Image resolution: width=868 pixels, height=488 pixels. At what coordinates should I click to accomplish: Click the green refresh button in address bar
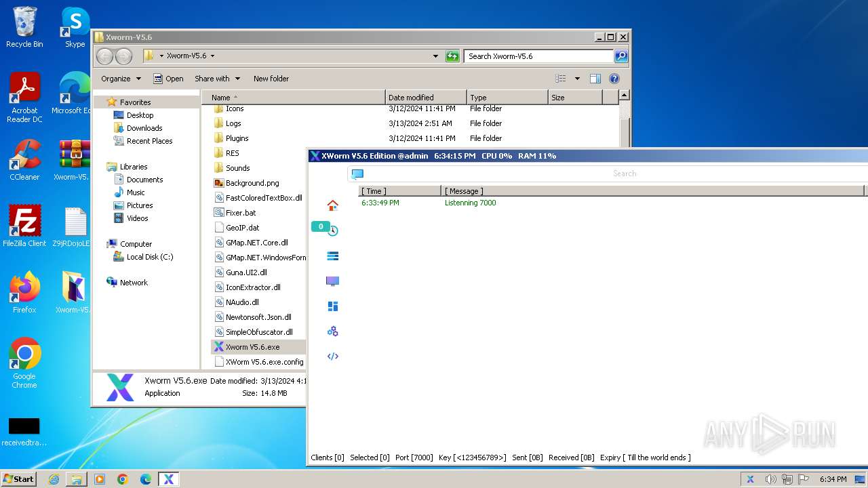(x=452, y=56)
